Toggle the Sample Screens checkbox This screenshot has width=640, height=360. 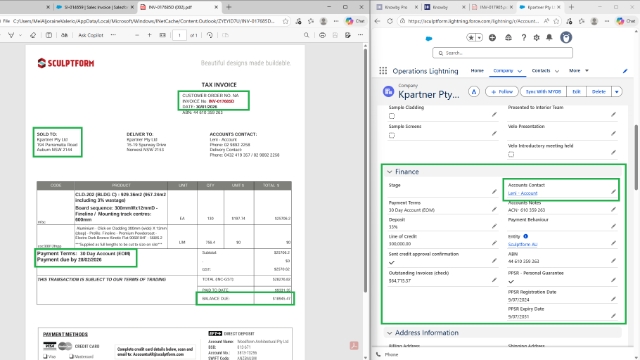click(x=392, y=135)
